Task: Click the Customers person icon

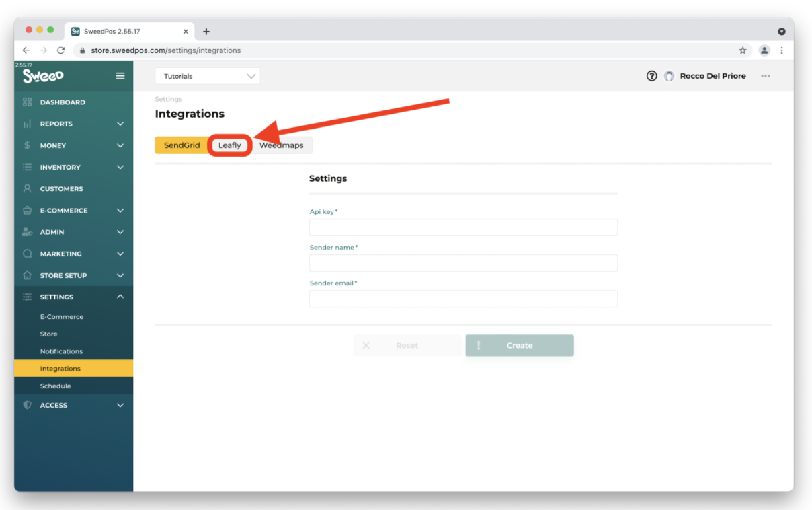Action: (27, 188)
